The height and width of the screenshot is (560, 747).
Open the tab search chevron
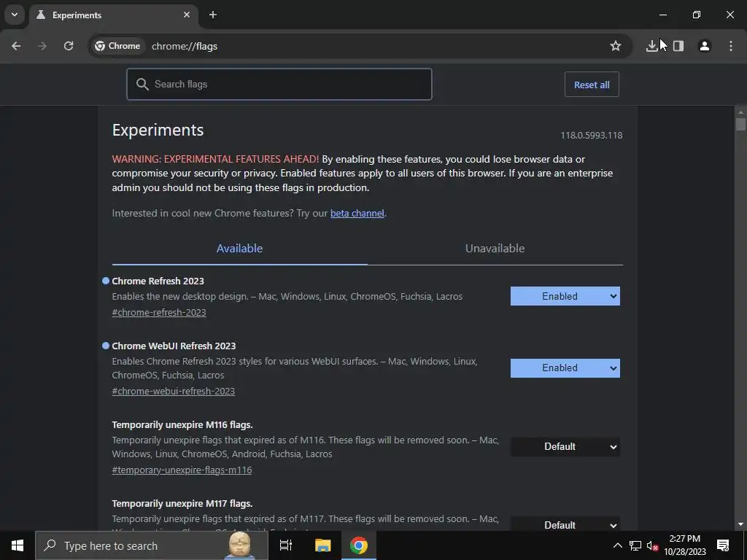point(15,15)
